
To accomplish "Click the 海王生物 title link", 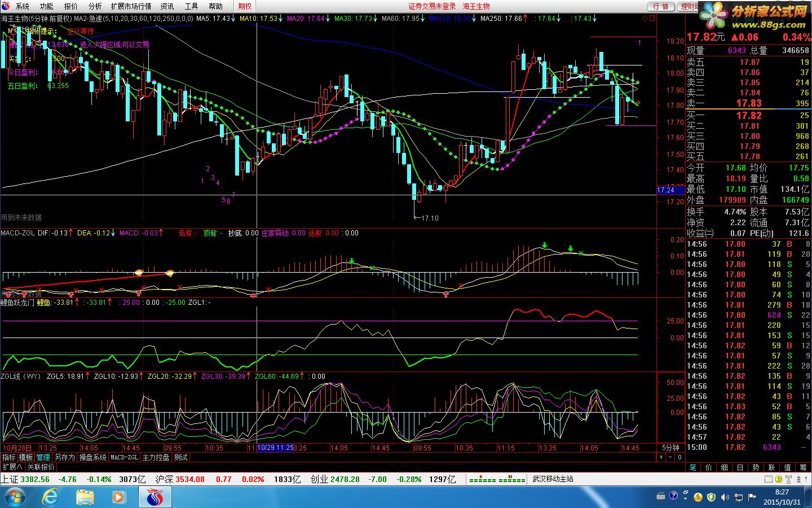I will click(476, 6).
